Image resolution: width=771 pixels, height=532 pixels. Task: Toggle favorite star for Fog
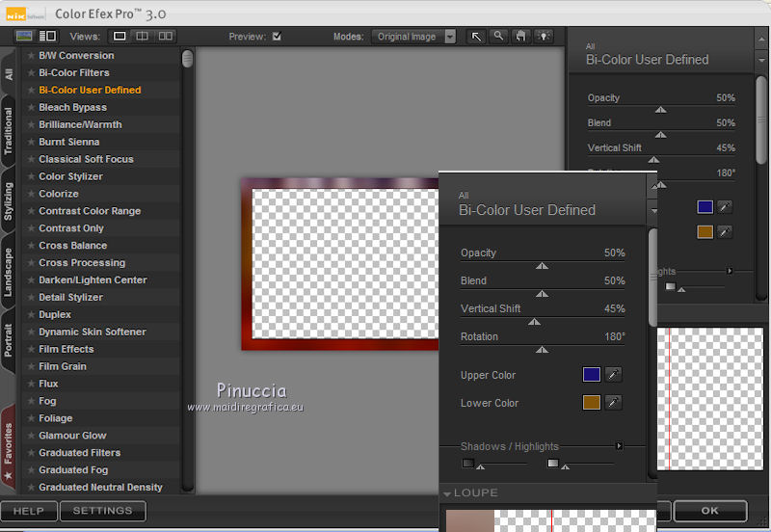(x=31, y=401)
